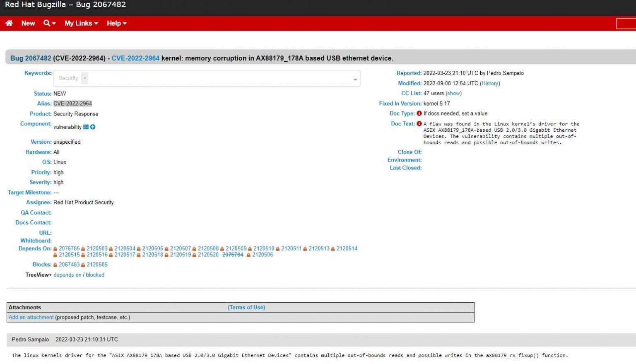The image size is (636, 364).
Task: Click the bug list icon beside vulnerability component
Action: (x=86, y=127)
